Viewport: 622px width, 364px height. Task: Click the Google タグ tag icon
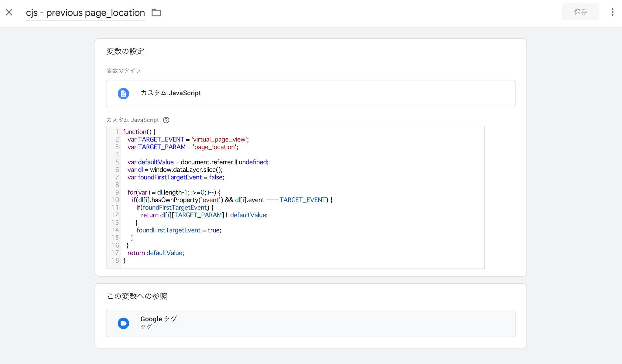click(123, 323)
